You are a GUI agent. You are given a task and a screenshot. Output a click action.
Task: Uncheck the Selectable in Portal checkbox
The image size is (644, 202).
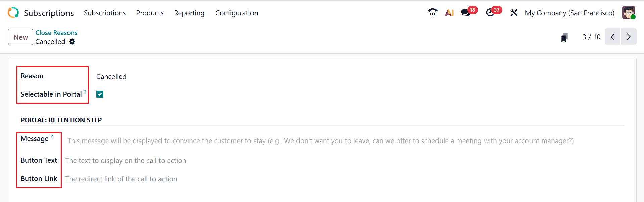[x=100, y=94]
